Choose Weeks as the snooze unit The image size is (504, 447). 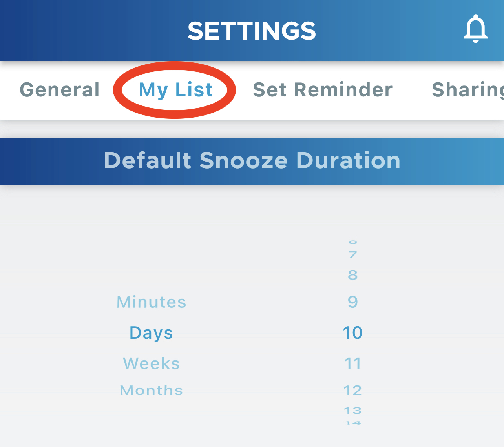[x=151, y=363]
